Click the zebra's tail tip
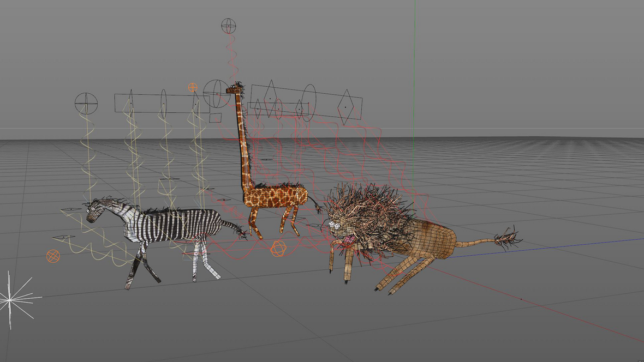The image size is (644, 362). tap(240, 233)
